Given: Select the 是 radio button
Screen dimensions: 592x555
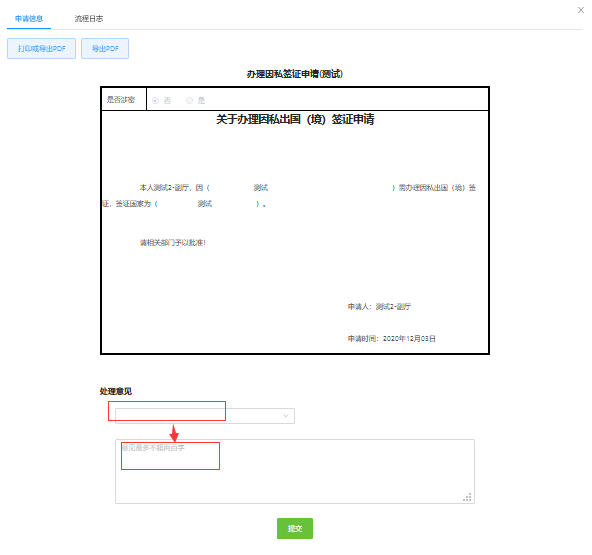Looking at the screenshot, I should click(190, 100).
